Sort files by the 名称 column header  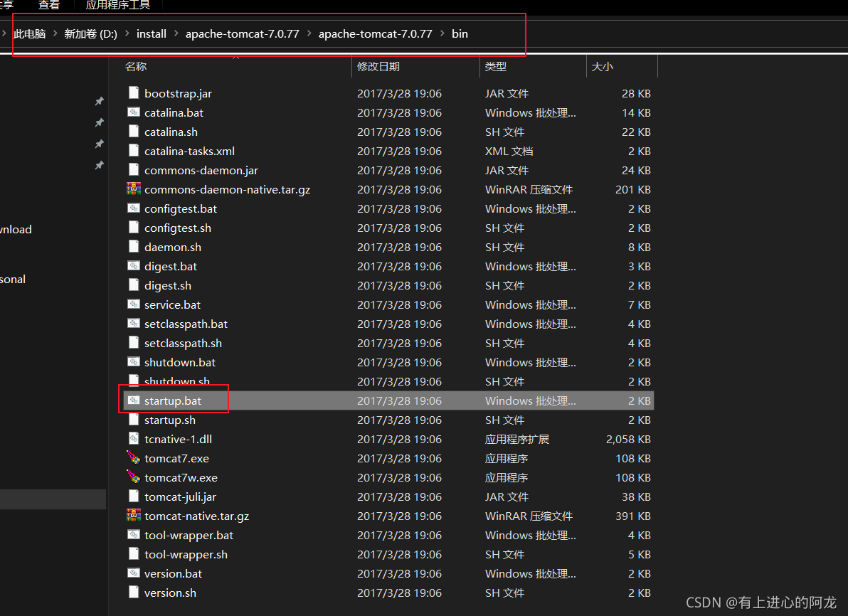pos(136,67)
